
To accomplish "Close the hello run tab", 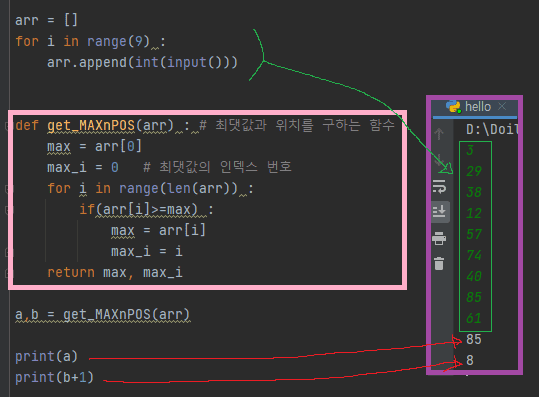I will 502,106.
